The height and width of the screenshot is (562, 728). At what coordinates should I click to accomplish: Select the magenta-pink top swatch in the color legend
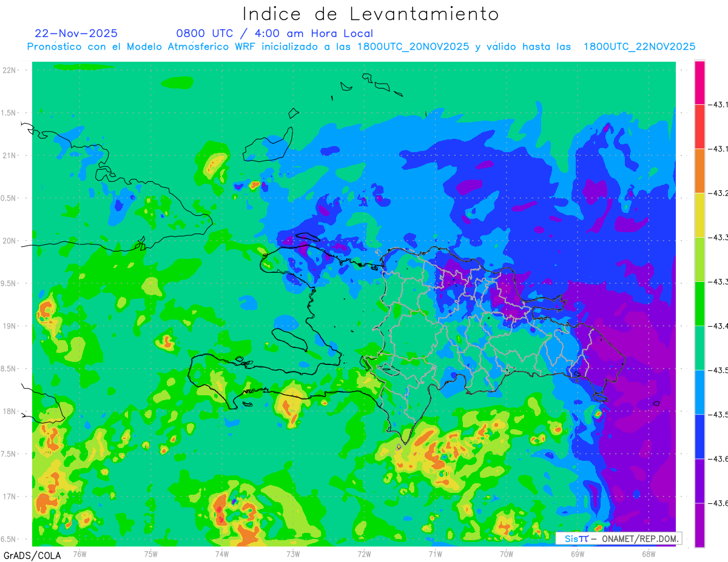point(699,82)
